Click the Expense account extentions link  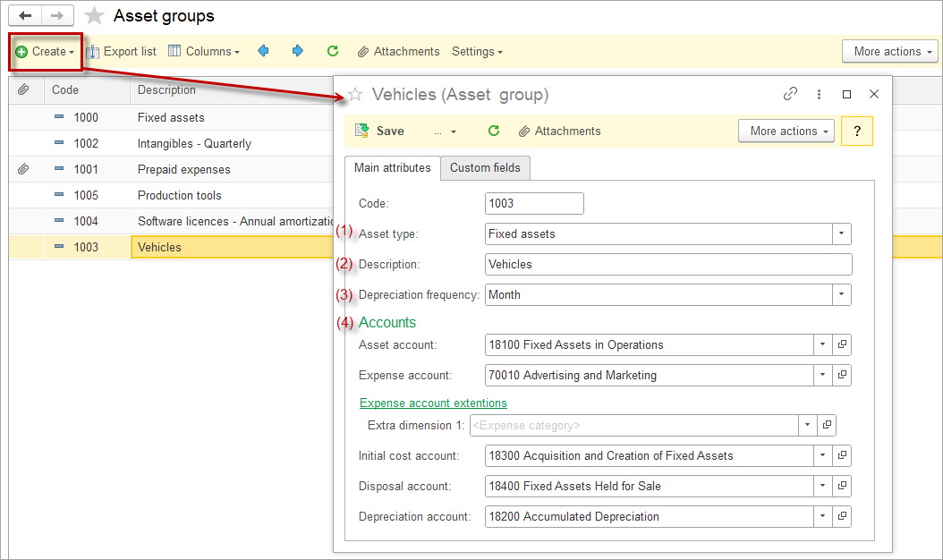coord(433,403)
